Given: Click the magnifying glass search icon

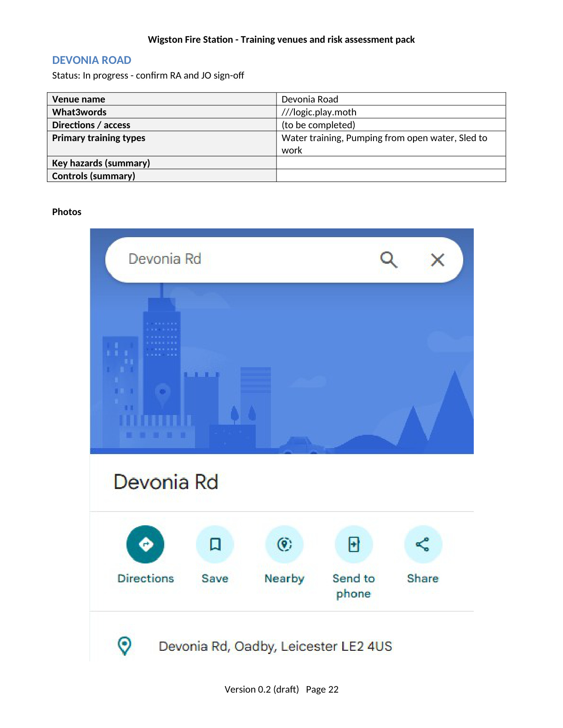Looking at the screenshot, I should click(x=389, y=260).
